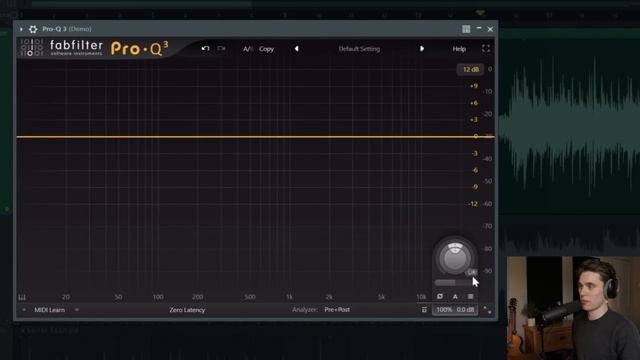Open the Zero Latency processing mode menu
This screenshot has width=640, height=360.
pos(187,310)
